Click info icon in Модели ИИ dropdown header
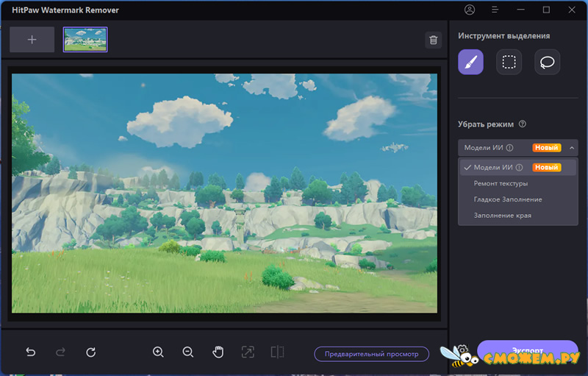Screen dimensions: 588x376 pyautogui.click(x=509, y=148)
